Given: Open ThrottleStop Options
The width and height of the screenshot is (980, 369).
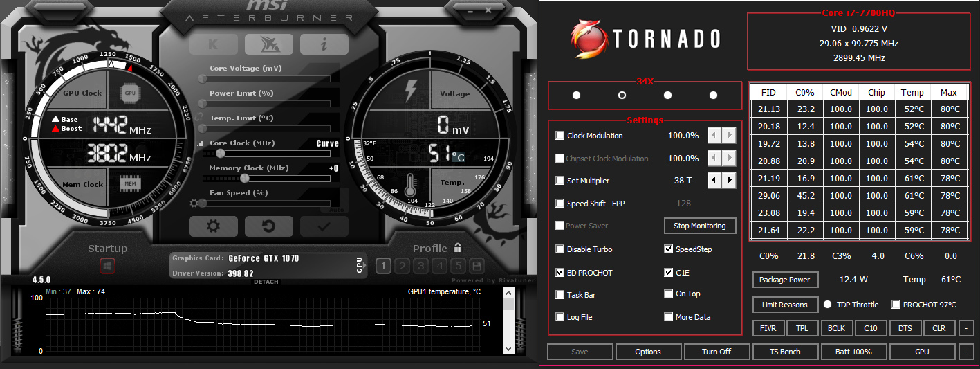Looking at the screenshot, I should (x=648, y=352).
